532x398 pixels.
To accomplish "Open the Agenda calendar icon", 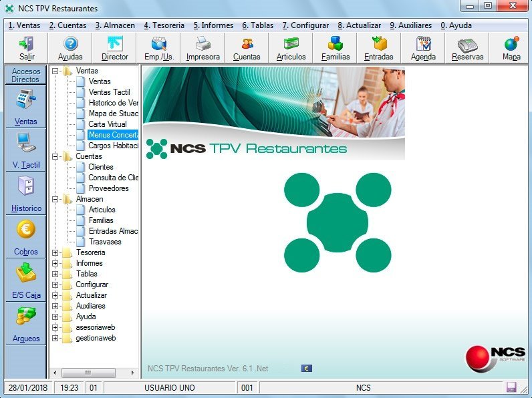I will [423, 48].
